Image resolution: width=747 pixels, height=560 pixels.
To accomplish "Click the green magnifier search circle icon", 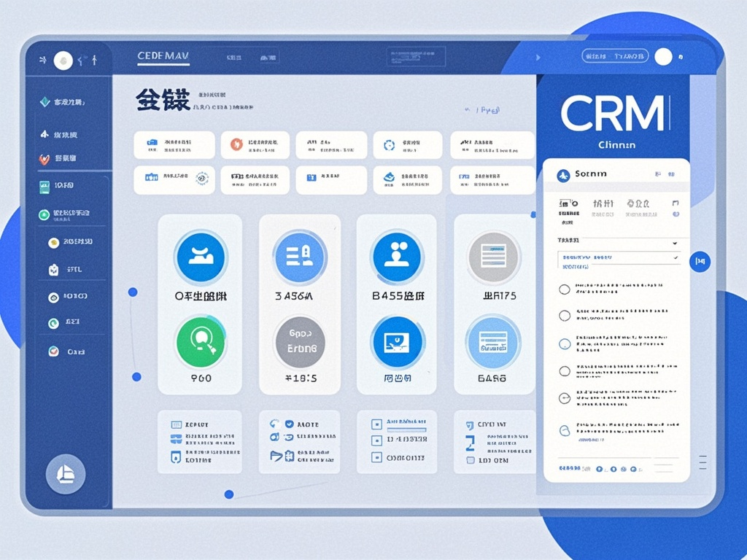I will pyautogui.click(x=201, y=341).
